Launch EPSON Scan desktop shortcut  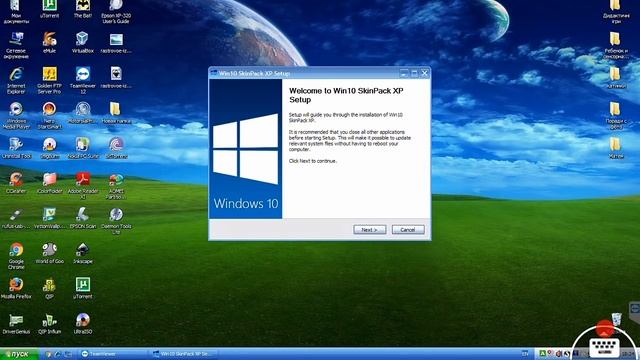click(83, 218)
